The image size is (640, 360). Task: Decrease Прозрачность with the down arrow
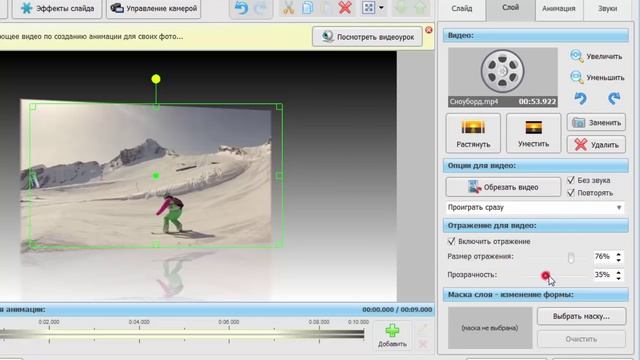[619, 278]
